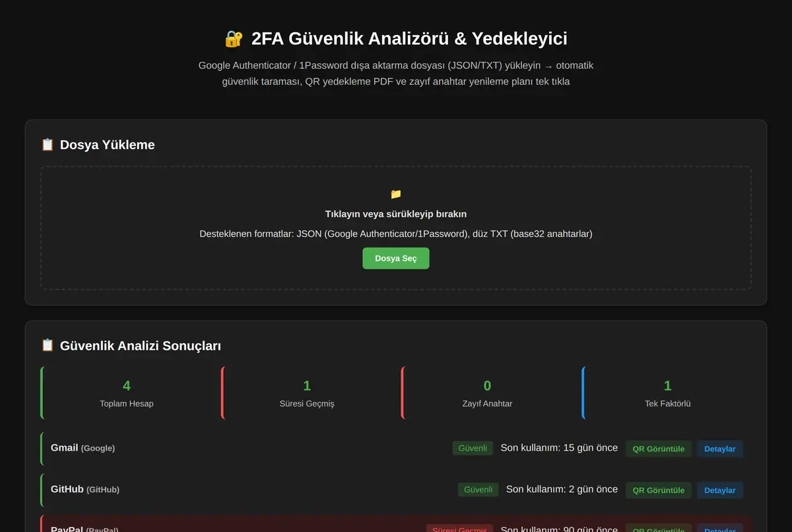Image resolution: width=792 pixels, height=532 pixels.
Task: Click clipboard icon beside Dosya Yükleme
Action: point(48,145)
